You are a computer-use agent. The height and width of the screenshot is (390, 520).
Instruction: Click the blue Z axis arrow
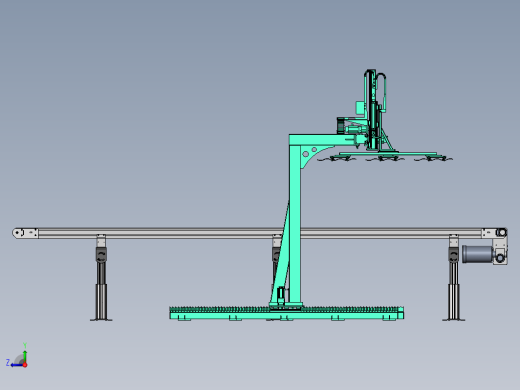coord(17,365)
